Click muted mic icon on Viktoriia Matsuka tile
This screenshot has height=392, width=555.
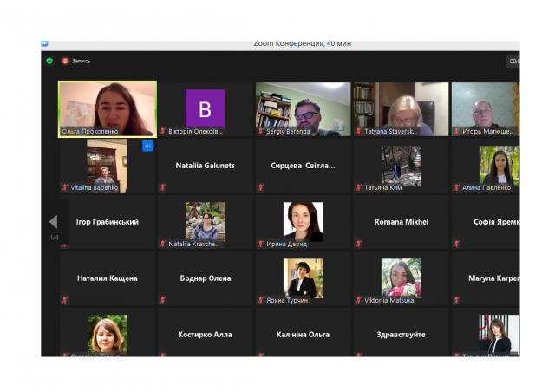(x=358, y=300)
